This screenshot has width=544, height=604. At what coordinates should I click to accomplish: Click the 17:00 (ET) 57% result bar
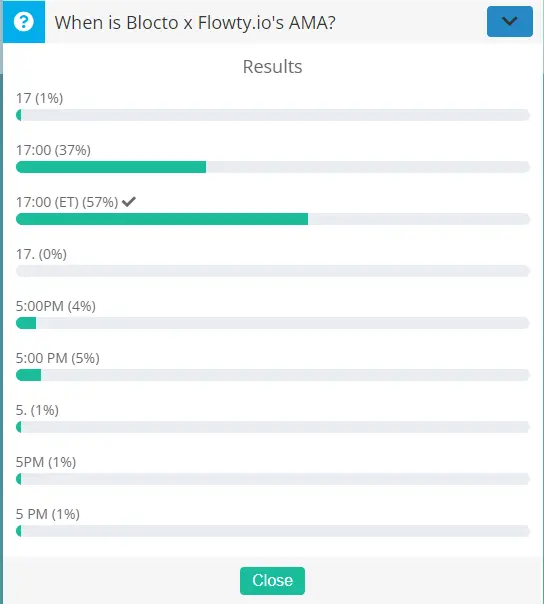coord(273,219)
